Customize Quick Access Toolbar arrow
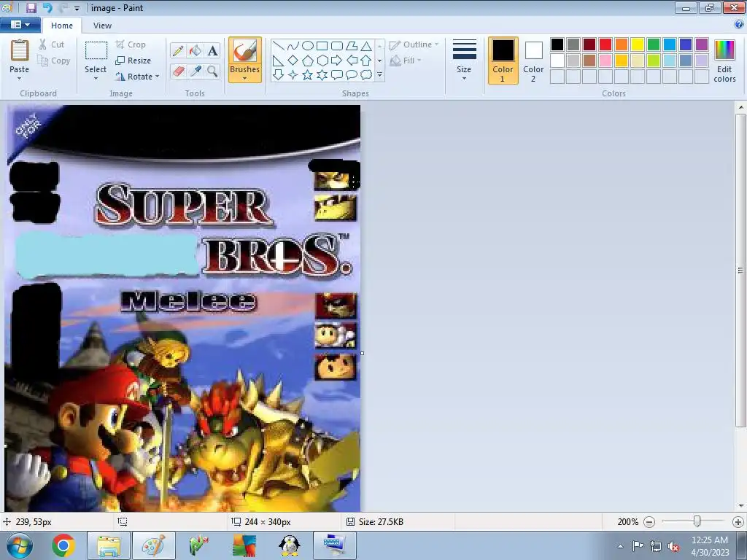 (77, 8)
